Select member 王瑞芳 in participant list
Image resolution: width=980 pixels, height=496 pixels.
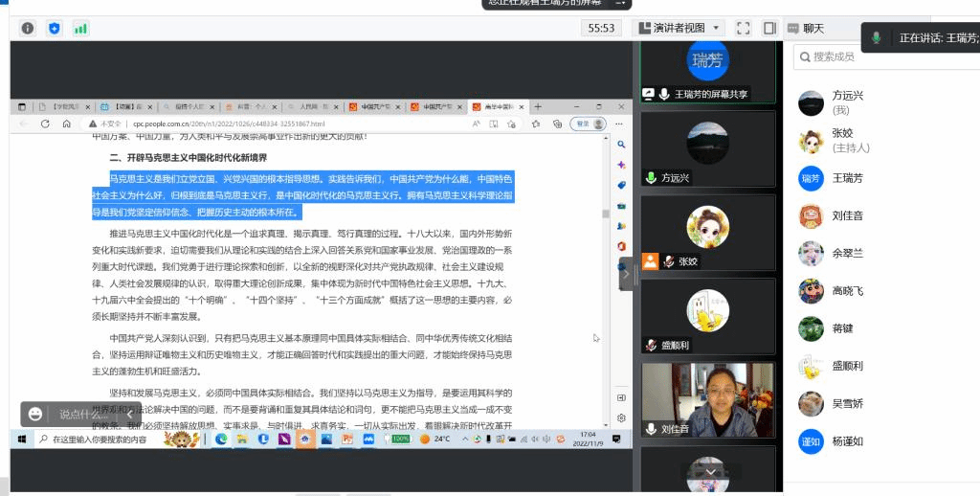(847, 178)
